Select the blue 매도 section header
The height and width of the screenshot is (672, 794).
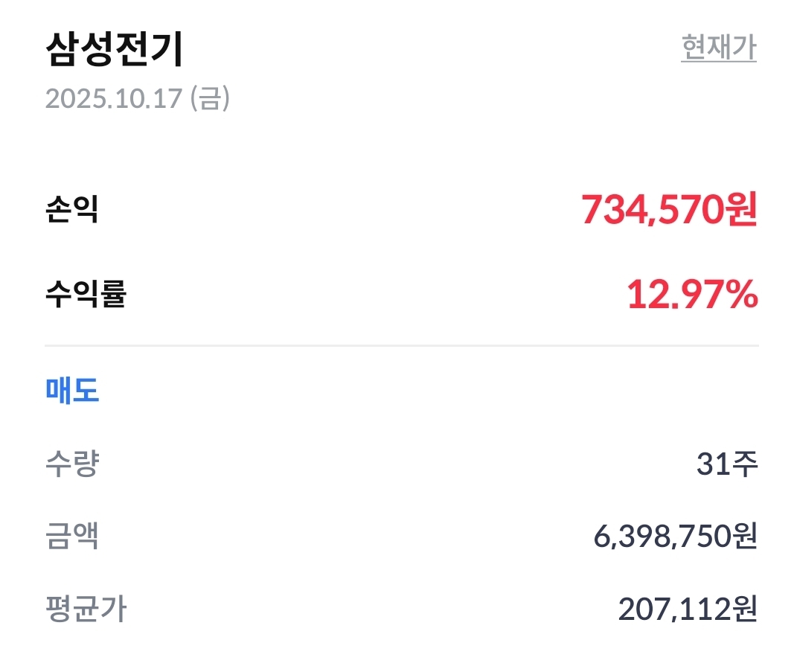[x=72, y=390]
